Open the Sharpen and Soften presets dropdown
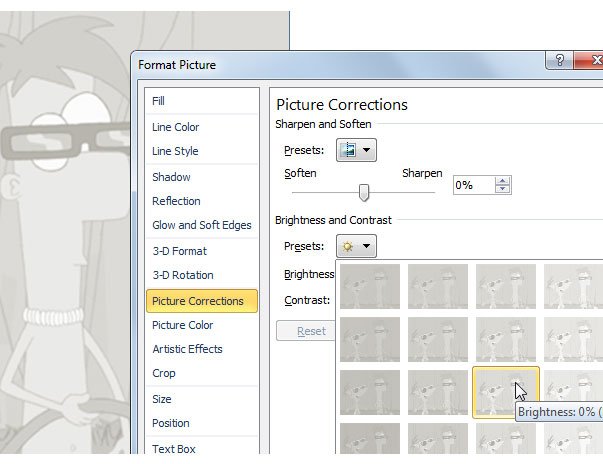603x464 pixels. pos(367,151)
